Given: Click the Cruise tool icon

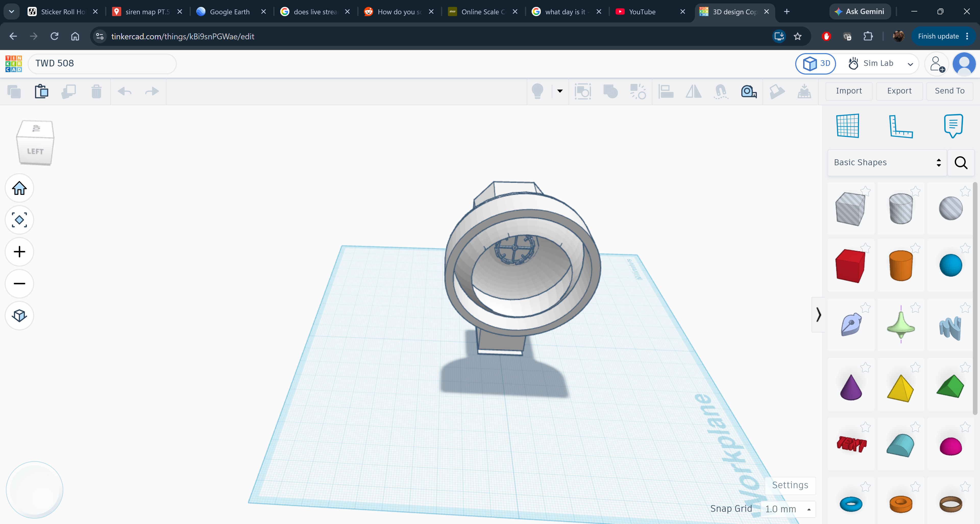Looking at the screenshot, I should click(721, 91).
